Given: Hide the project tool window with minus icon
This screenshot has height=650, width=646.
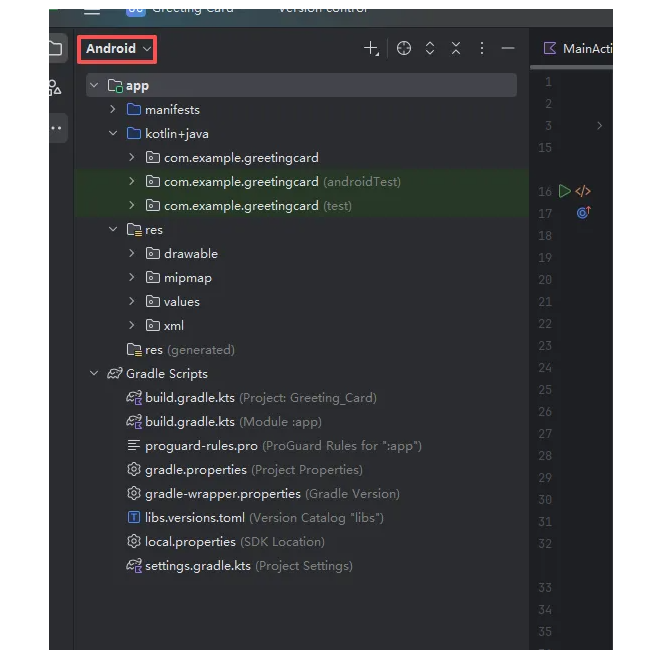Looking at the screenshot, I should (x=508, y=49).
